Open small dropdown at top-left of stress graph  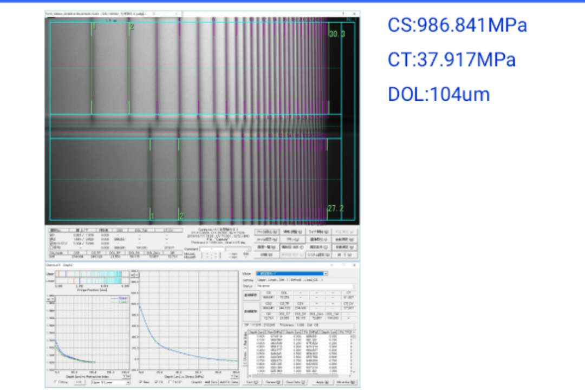click(134, 275)
